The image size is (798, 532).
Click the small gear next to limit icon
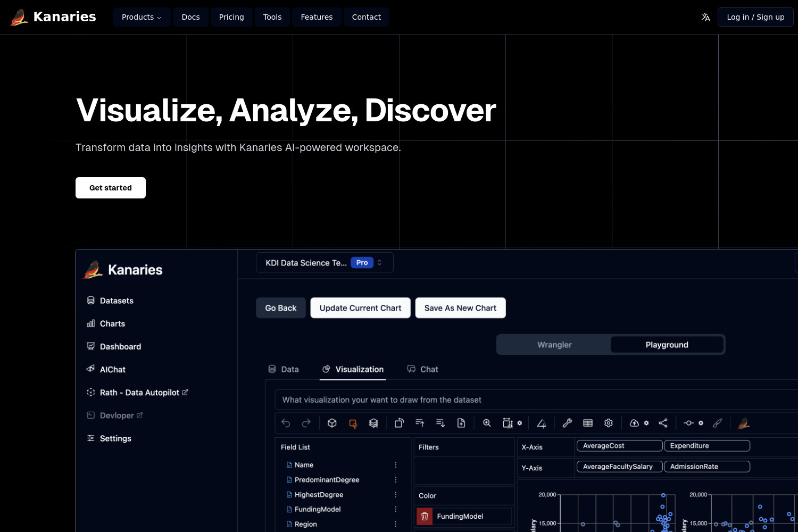coord(701,423)
